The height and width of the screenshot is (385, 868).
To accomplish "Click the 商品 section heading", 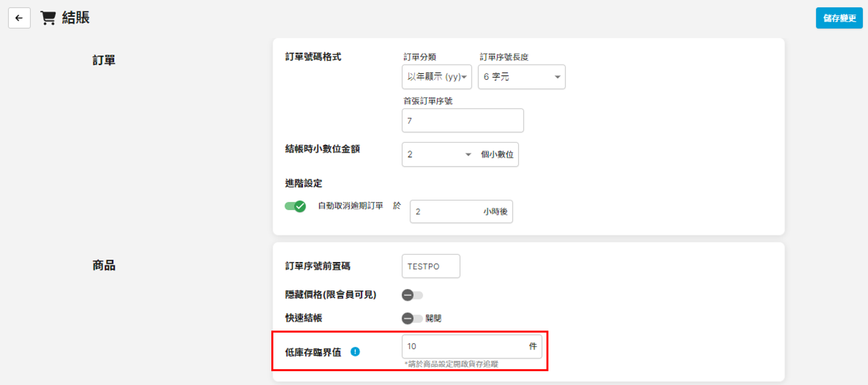I will tap(104, 265).
